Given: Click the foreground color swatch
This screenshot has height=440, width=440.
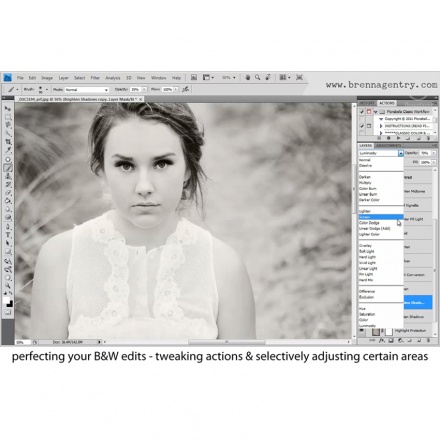Looking at the screenshot, I should pyautogui.click(x=6, y=301).
